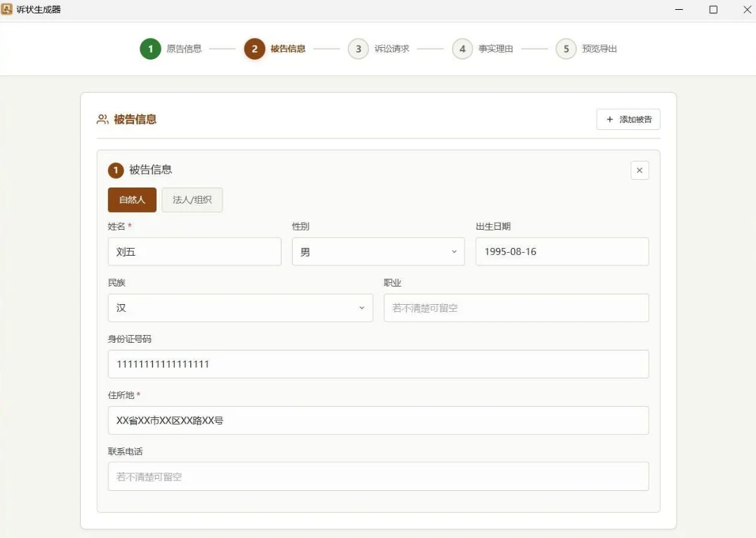Click the 联系电话 phone input field
This screenshot has height=538, width=756.
(378, 476)
